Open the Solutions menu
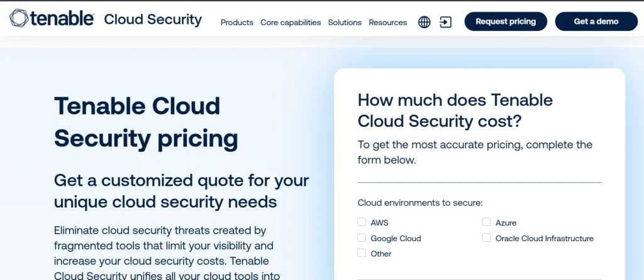 (345, 23)
